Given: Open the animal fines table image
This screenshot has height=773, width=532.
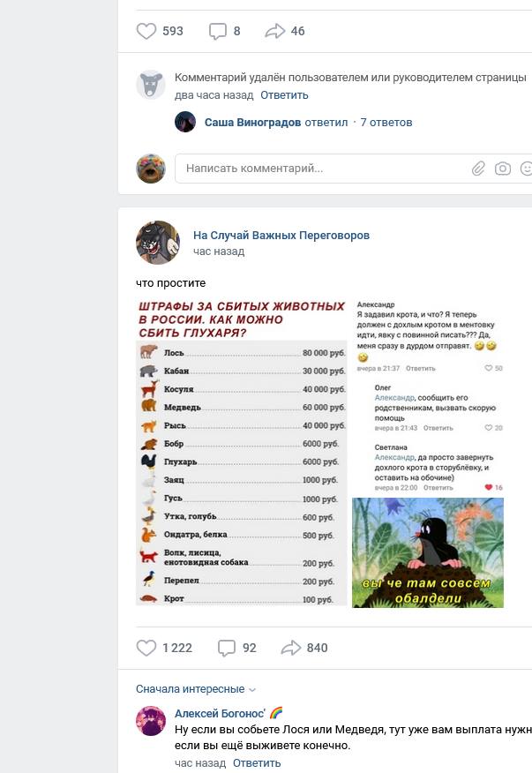Looking at the screenshot, I should click(x=242, y=453).
